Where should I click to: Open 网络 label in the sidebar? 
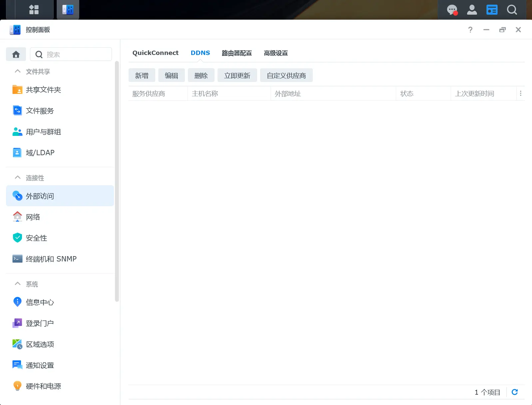coord(33,217)
